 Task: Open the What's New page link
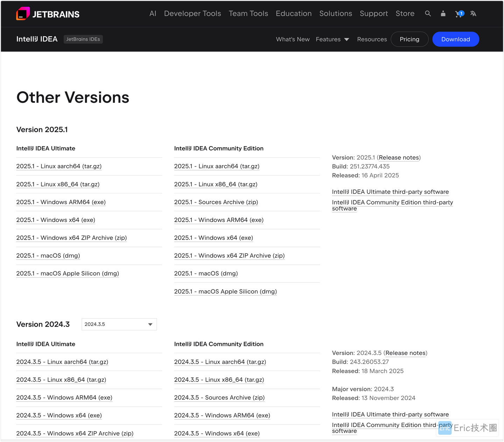tap(293, 39)
